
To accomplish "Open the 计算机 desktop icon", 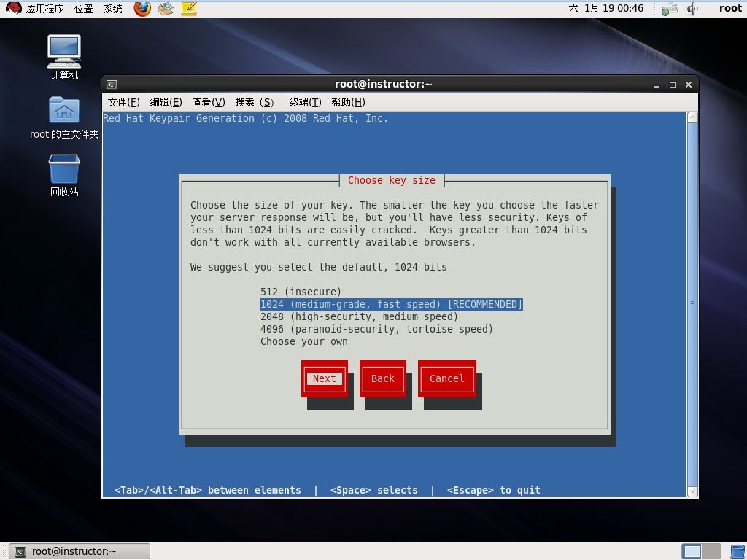I will [64, 57].
